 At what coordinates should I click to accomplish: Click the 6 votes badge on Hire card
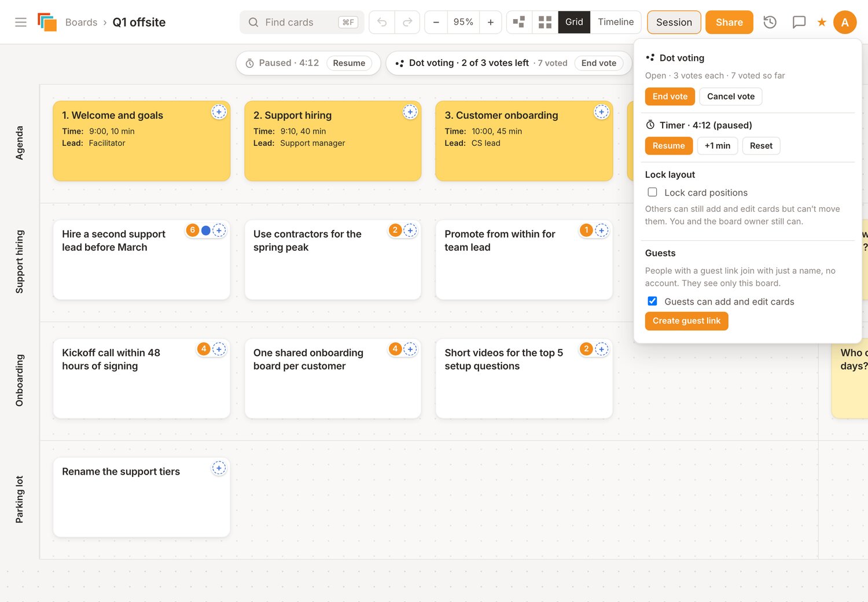(193, 230)
